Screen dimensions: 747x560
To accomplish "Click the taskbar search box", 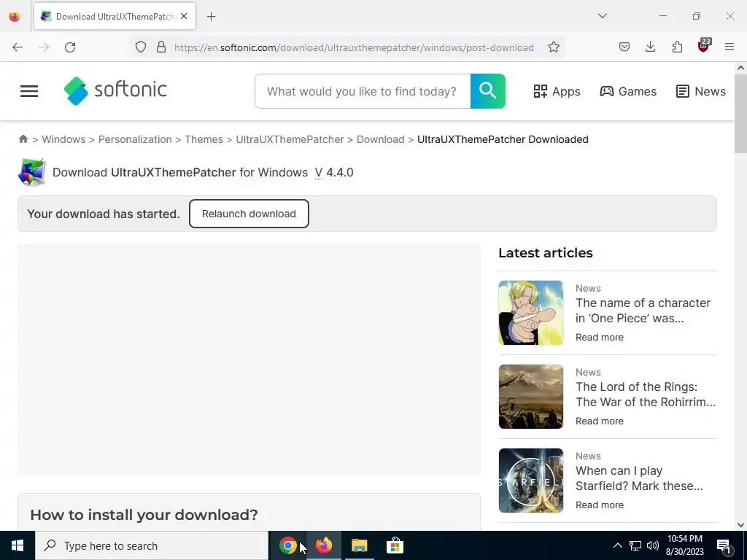I will (x=152, y=545).
